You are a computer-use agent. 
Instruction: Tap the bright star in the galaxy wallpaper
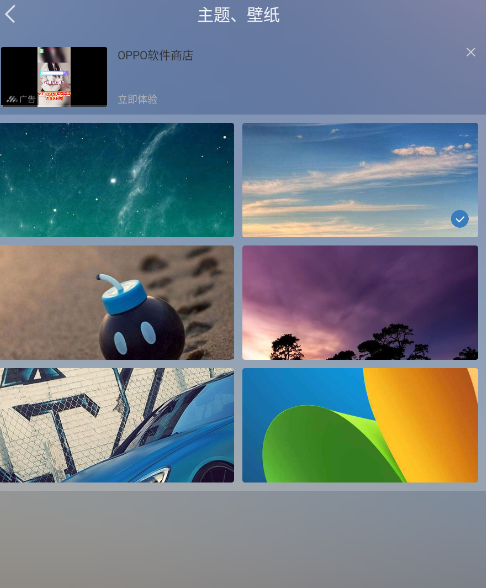(113, 181)
